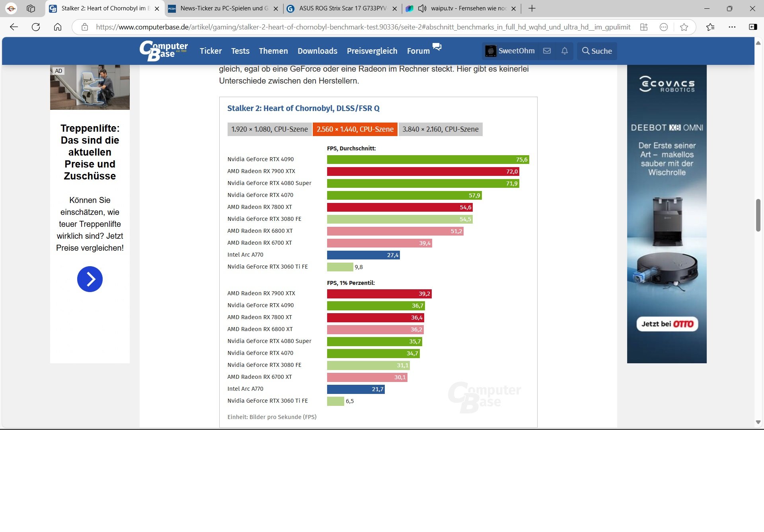
Task: Open the Edge sidebar icon
Action: [x=753, y=27]
